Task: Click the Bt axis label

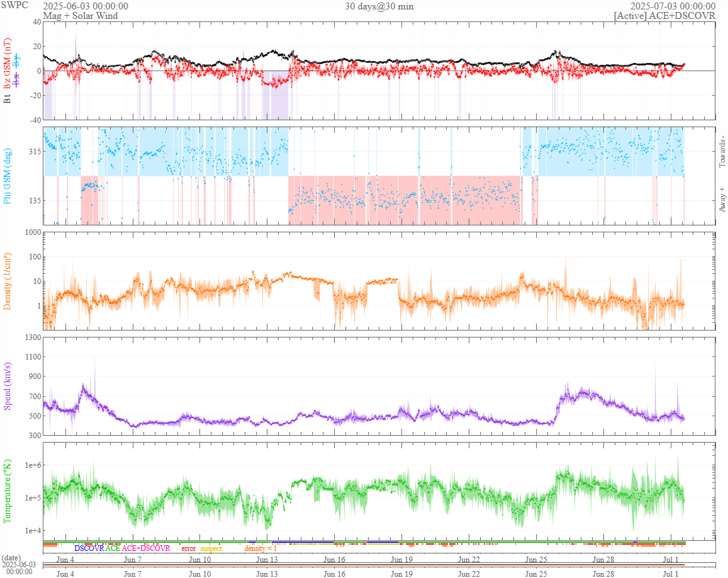Action: pyautogui.click(x=7, y=98)
